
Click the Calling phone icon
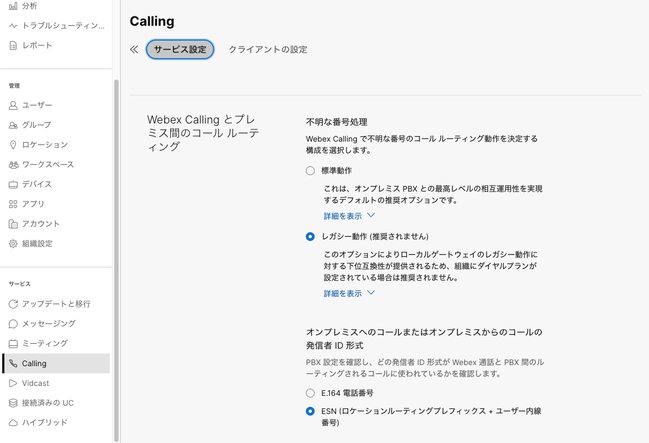(13, 364)
